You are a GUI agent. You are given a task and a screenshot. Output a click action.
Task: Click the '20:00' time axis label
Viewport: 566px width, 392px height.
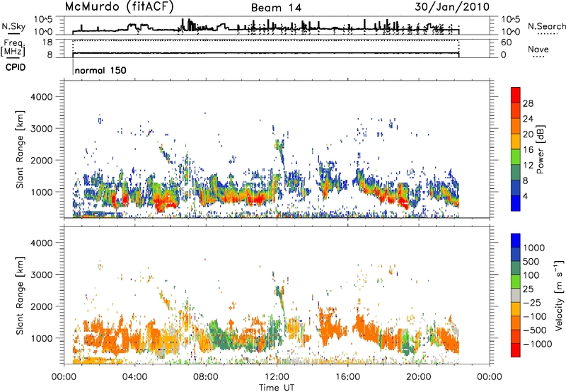(x=419, y=377)
